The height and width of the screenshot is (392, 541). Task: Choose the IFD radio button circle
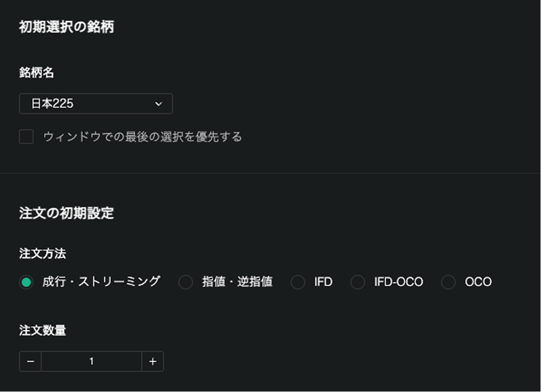coord(298,282)
